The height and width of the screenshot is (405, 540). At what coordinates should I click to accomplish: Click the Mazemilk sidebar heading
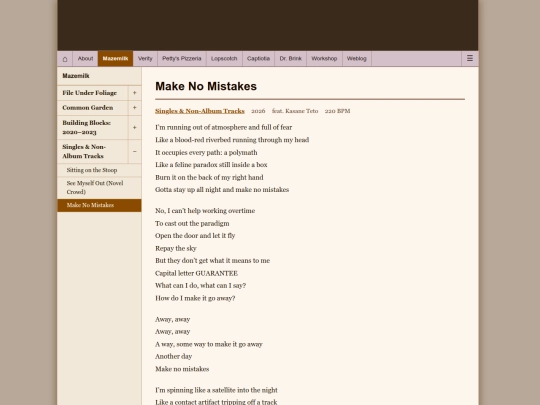coord(76,76)
